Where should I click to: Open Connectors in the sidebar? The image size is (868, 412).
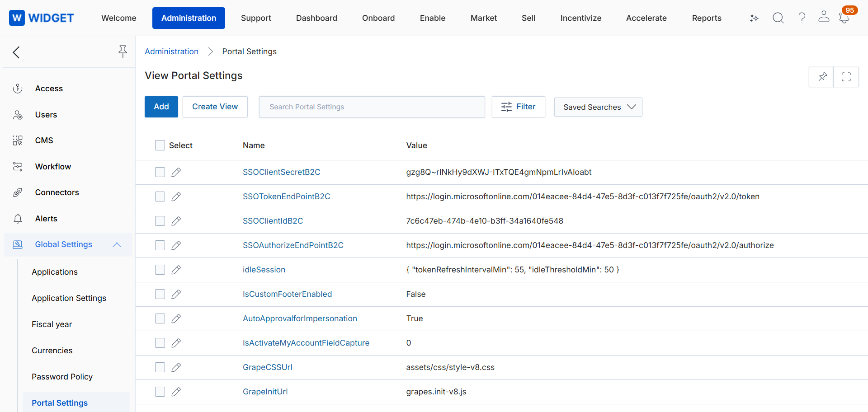pos(57,192)
